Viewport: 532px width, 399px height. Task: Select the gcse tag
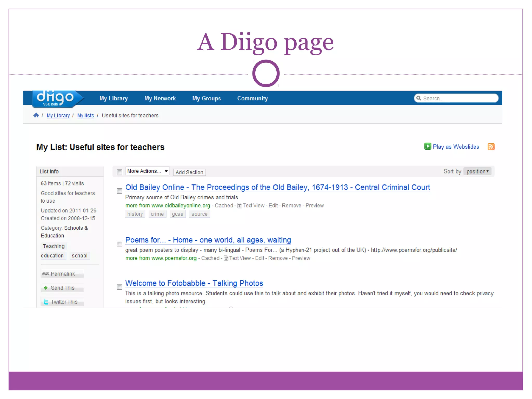tap(178, 214)
